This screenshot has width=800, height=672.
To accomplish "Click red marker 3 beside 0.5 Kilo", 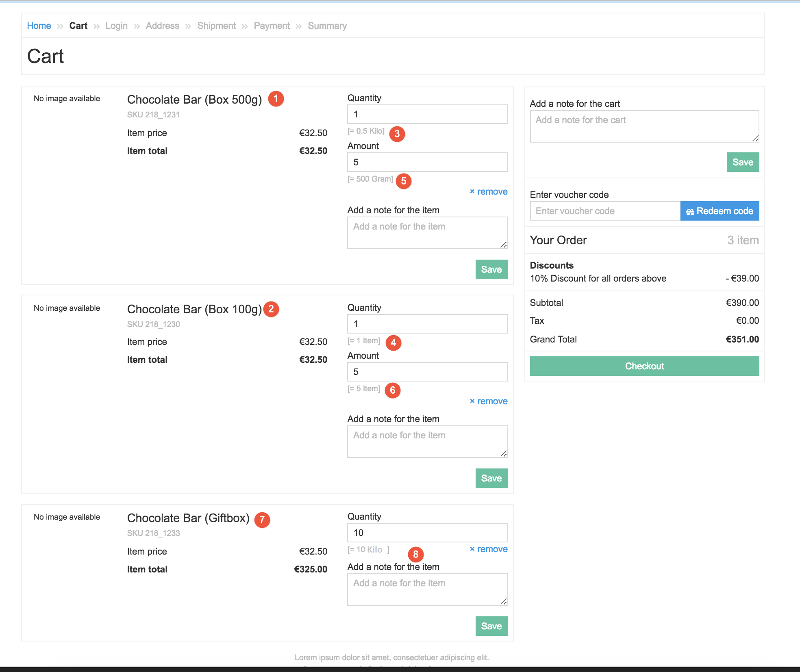I will [x=397, y=134].
